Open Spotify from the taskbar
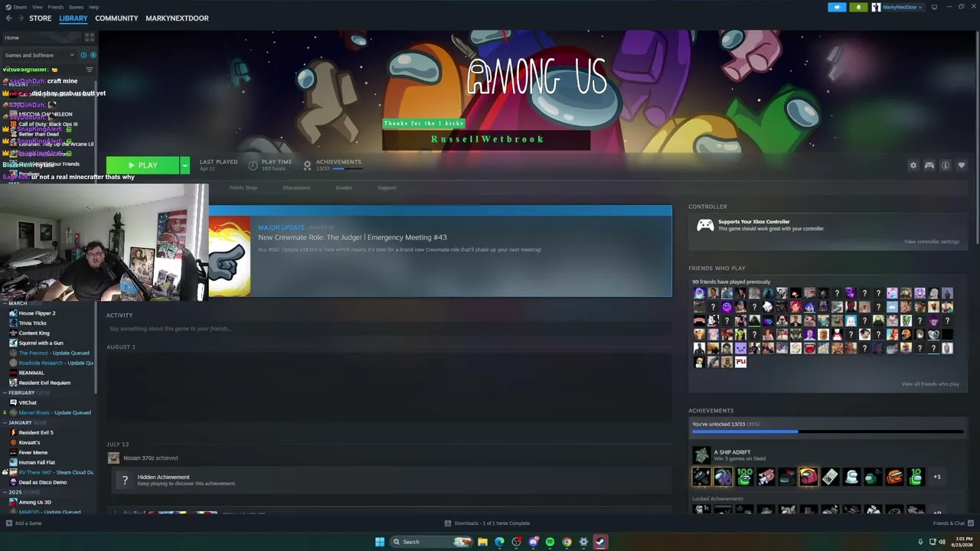Screen dimensions: 980x551 550,542
